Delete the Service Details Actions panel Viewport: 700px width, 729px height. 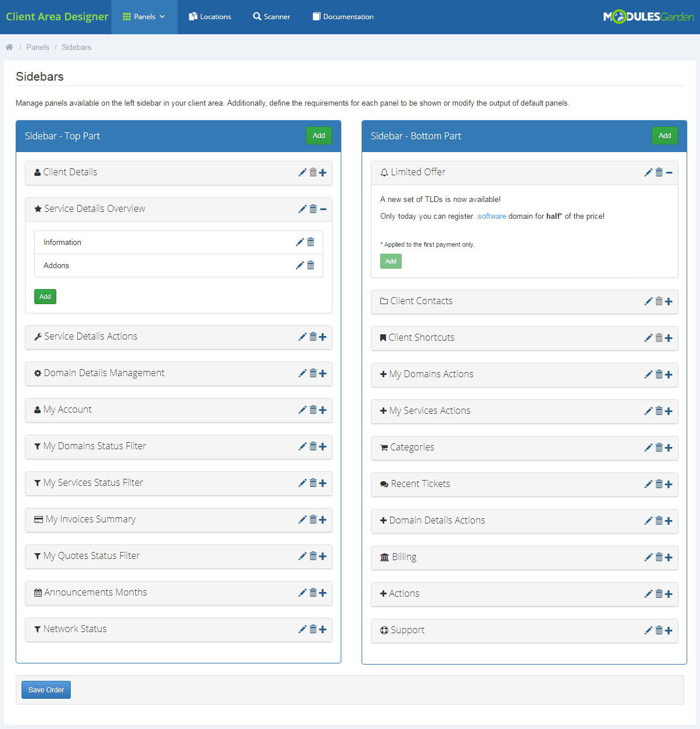[x=313, y=337]
